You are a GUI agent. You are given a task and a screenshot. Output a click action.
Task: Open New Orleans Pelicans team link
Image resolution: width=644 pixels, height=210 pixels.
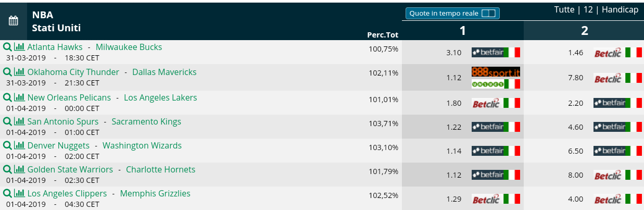tap(69, 97)
